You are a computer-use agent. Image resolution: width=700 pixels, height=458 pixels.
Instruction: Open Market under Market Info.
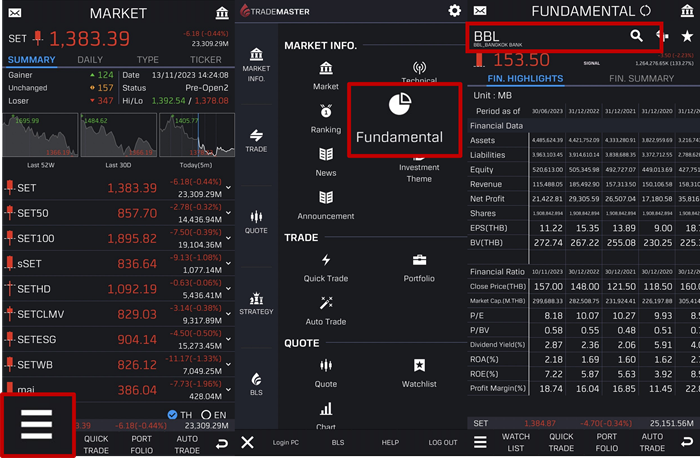pos(326,76)
